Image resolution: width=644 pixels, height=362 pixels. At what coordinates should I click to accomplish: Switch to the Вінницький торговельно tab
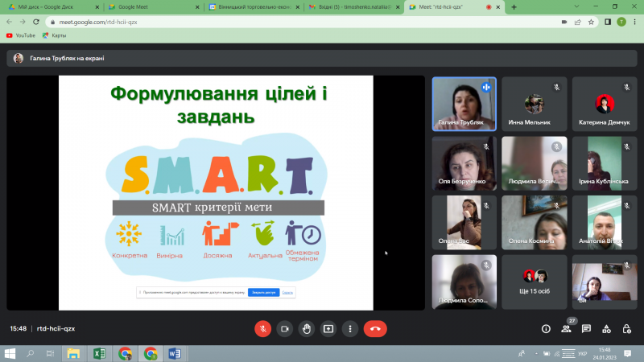254,7
